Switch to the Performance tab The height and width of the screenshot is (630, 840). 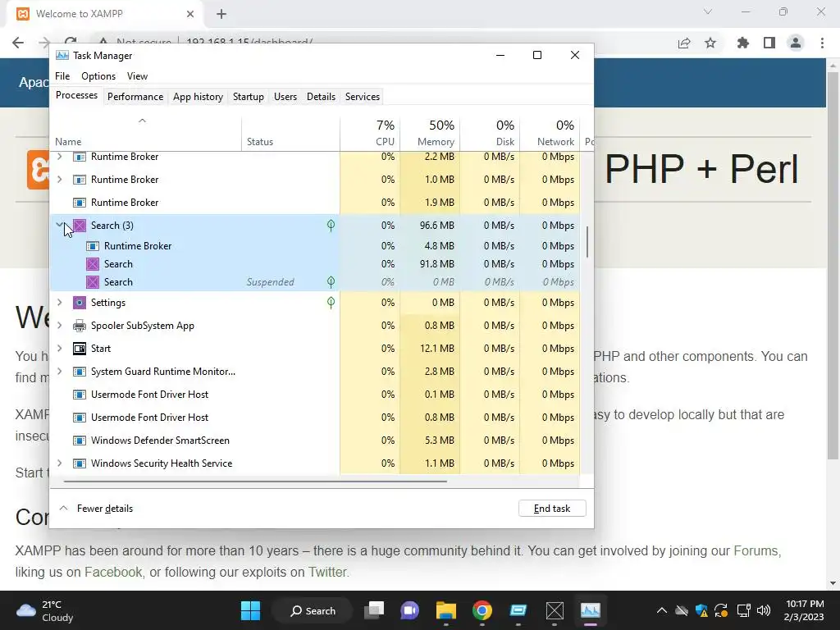tap(135, 97)
